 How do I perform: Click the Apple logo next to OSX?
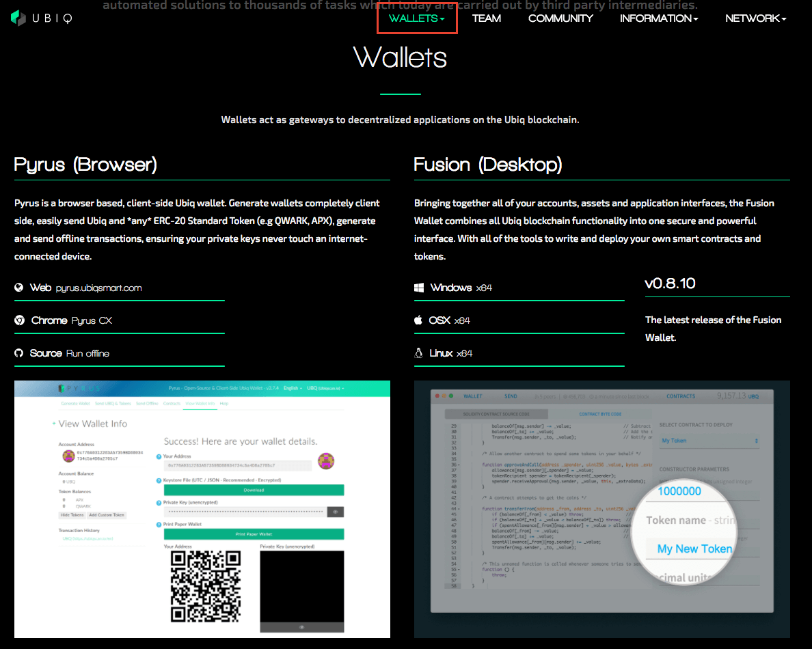tap(418, 320)
